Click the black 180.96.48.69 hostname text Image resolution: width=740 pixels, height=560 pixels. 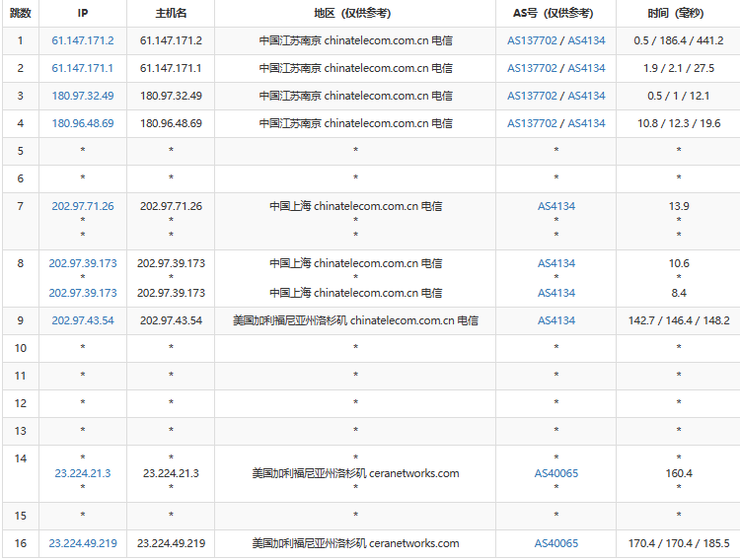point(171,123)
